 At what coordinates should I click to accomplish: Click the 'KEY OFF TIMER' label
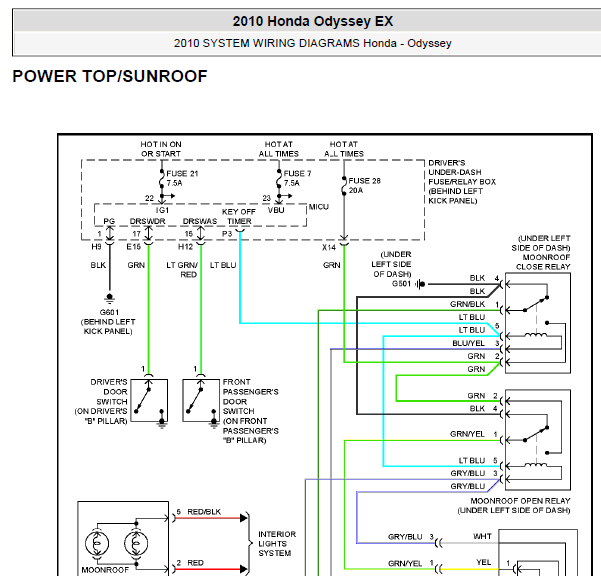pyautogui.click(x=239, y=217)
